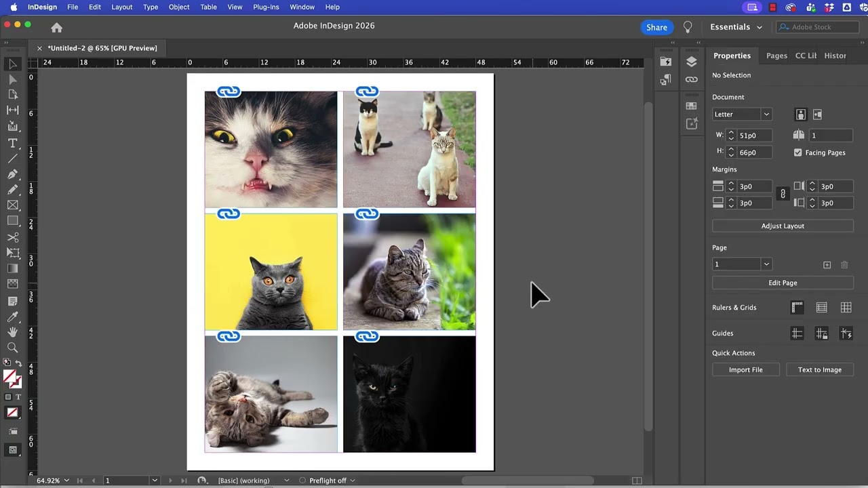Click the Edit Page button

[x=783, y=283]
